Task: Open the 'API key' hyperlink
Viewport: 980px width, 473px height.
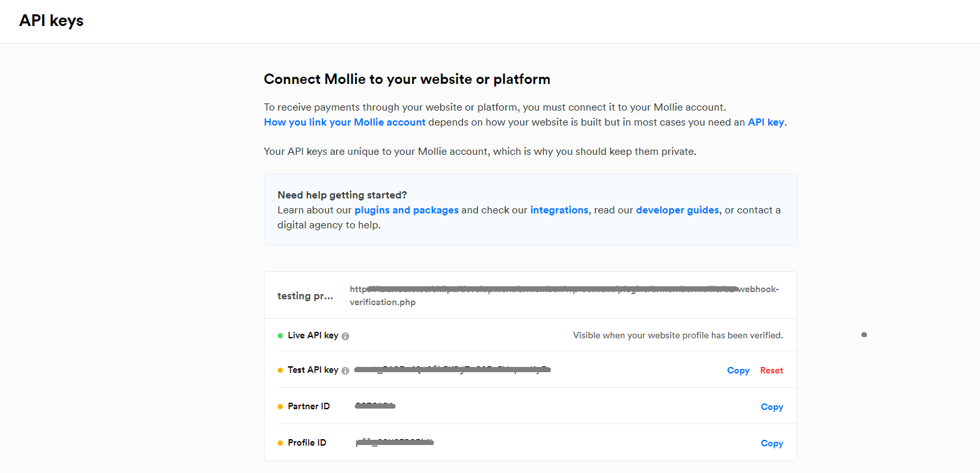Action: pyautogui.click(x=766, y=122)
